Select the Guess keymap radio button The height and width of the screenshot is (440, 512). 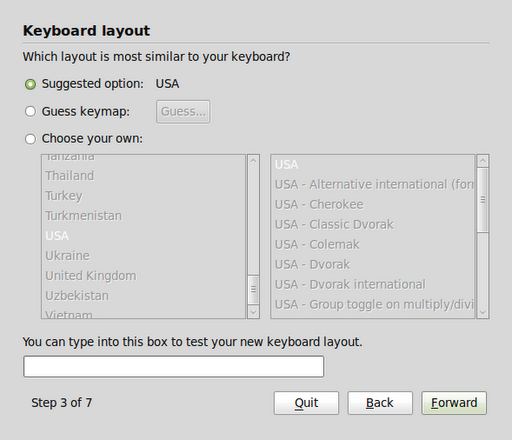point(30,111)
